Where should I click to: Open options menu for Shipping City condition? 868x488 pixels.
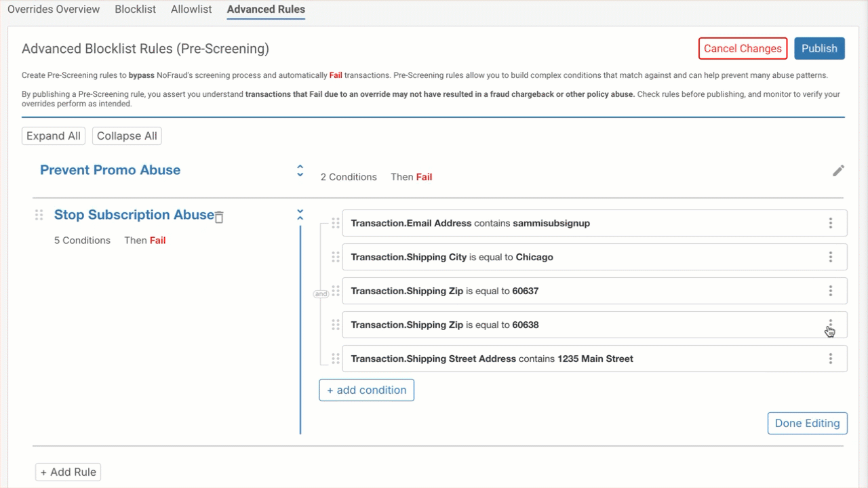pos(831,257)
